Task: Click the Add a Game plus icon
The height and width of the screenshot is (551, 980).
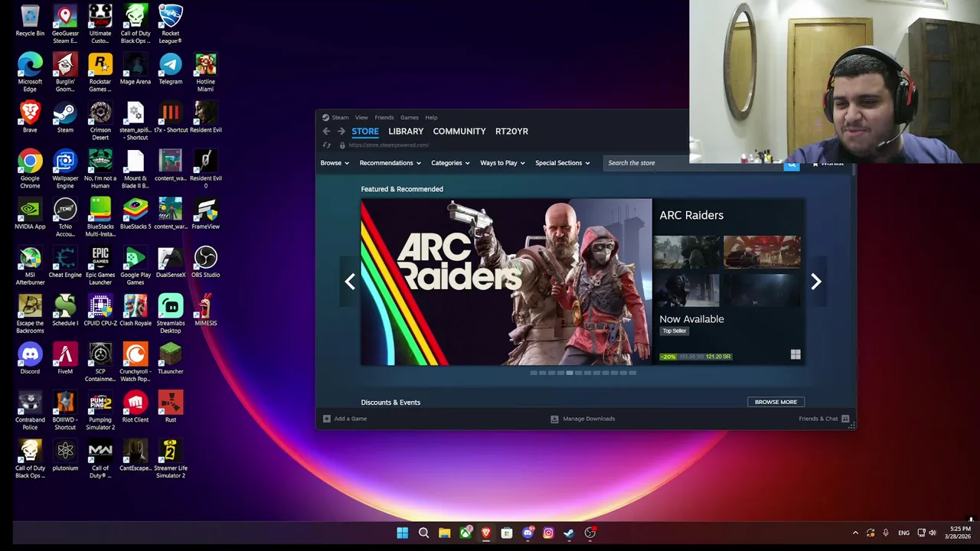Action: click(327, 419)
